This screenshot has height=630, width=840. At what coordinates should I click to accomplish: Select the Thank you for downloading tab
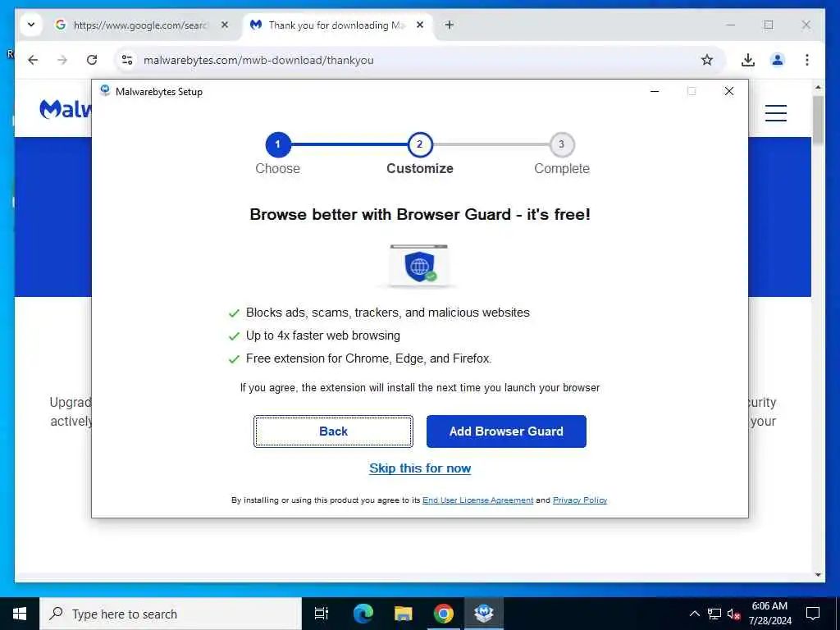coord(337,25)
